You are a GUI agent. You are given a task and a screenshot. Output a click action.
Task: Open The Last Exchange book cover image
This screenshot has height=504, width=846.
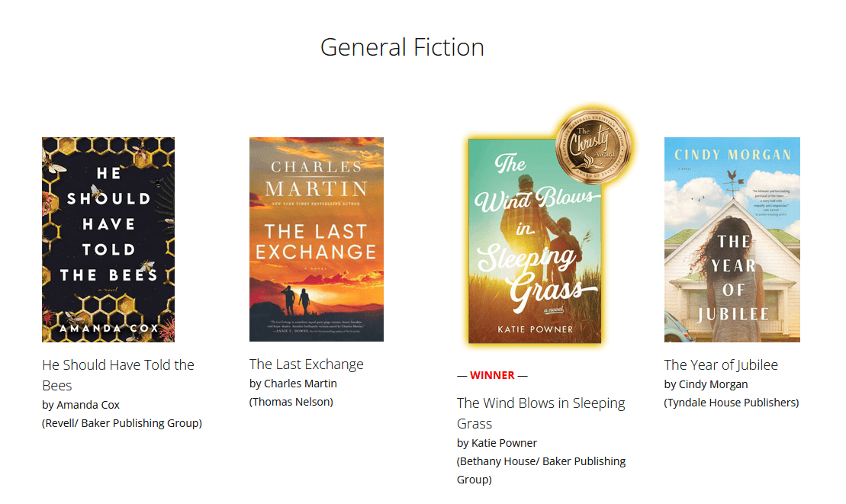click(317, 239)
